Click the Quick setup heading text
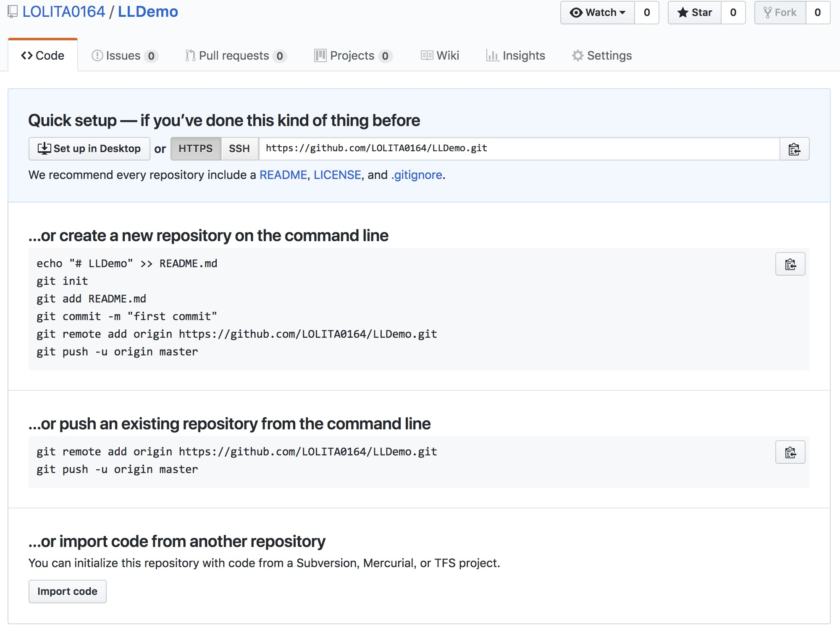Image resolution: width=840 pixels, height=631 pixels. click(224, 121)
